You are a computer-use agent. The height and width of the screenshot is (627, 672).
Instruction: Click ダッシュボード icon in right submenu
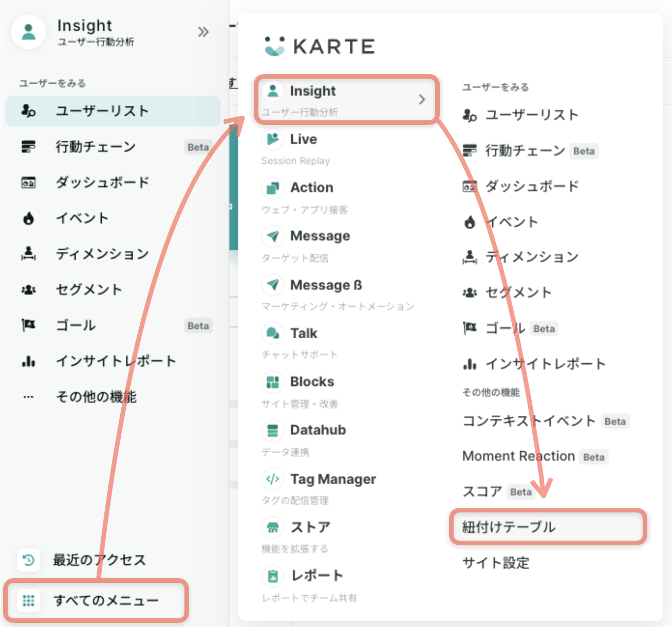470,186
